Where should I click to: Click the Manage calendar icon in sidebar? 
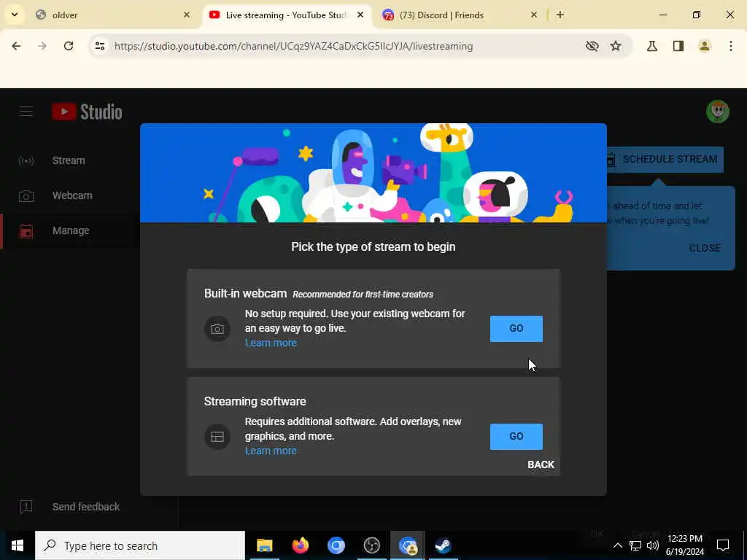(26, 231)
